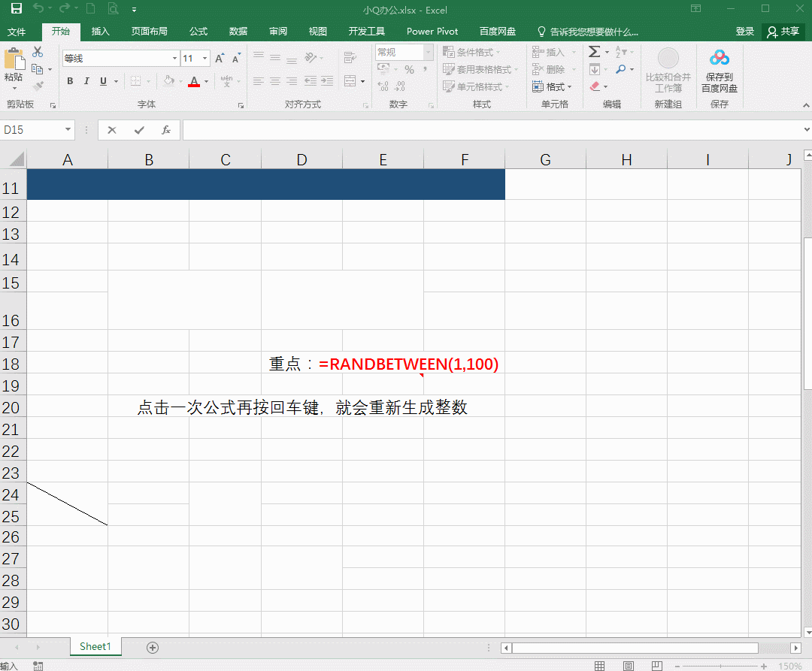Click the Undo arrow icon
Image resolution: width=812 pixels, height=671 pixels.
point(38,8)
